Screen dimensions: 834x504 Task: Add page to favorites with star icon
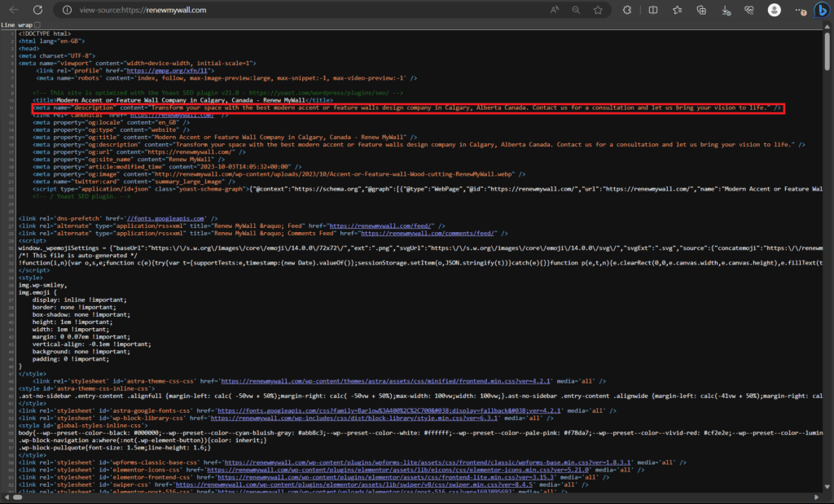598,10
